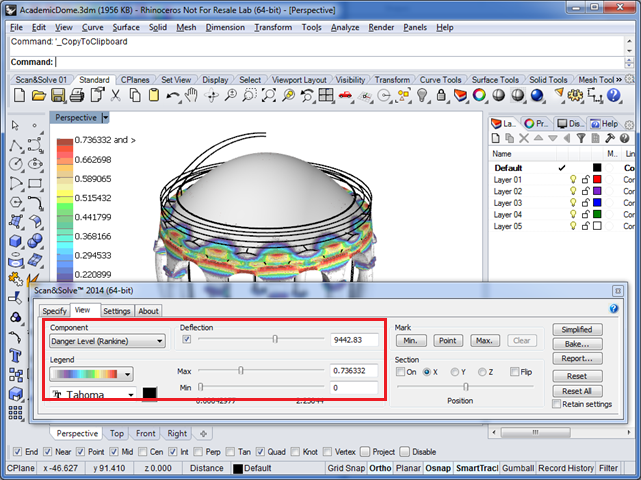Click the Print icon
This screenshot has height=480, width=641.
point(77,96)
